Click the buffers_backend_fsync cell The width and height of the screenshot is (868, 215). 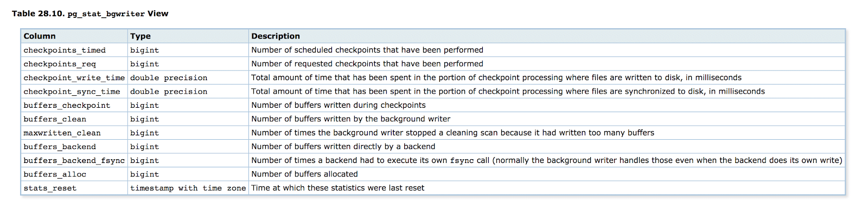[x=74, y=160]
